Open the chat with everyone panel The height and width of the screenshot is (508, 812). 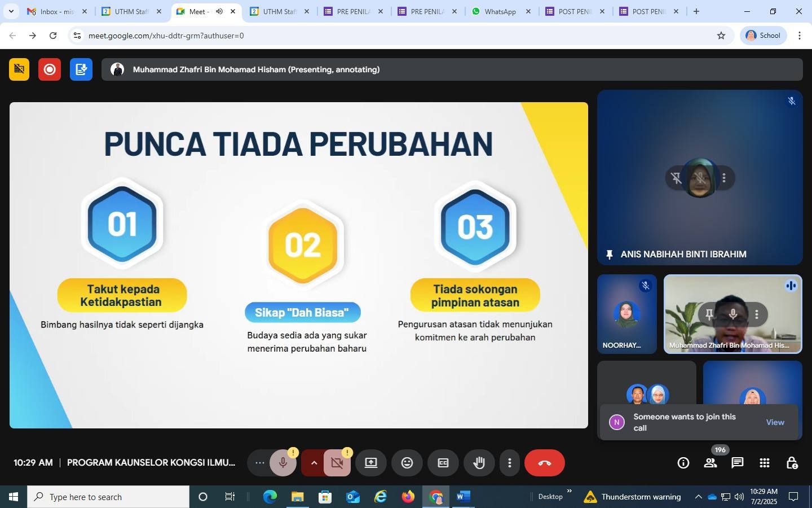click(x=737, y=463)
